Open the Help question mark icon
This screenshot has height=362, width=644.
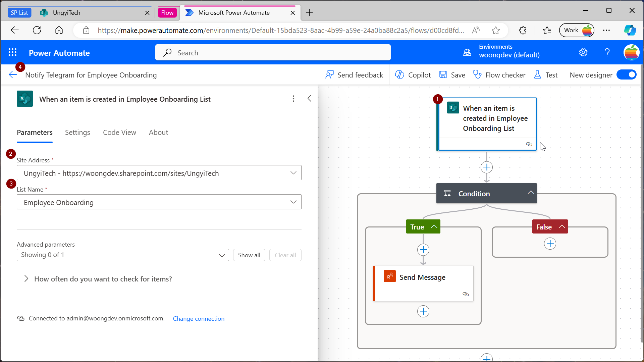point(607,53)
